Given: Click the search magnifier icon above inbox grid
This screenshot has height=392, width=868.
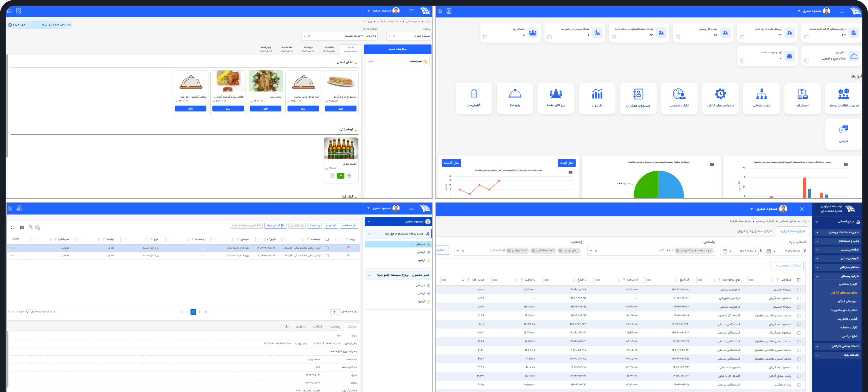Looking at the screenshot, I should click(30, 227).
